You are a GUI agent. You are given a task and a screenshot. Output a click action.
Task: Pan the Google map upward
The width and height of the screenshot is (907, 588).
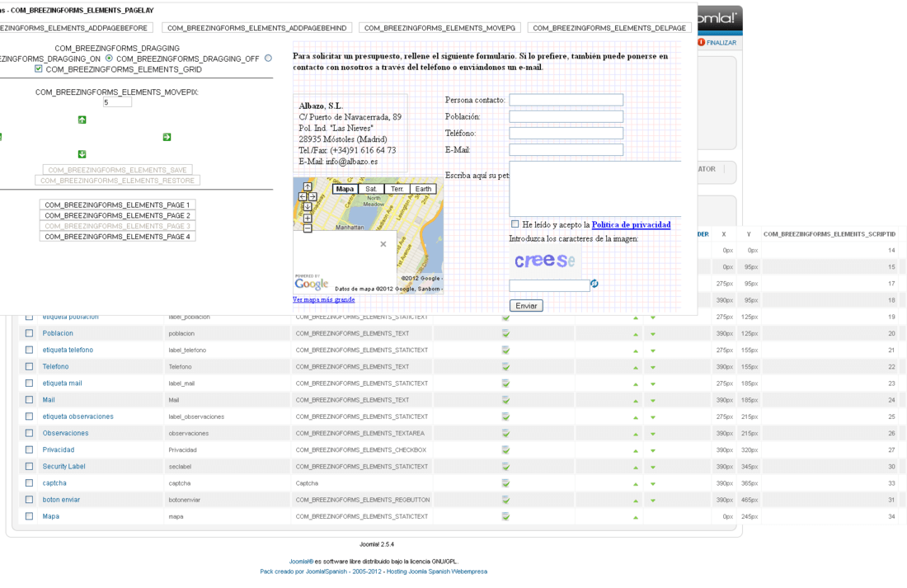coord(308,187)
